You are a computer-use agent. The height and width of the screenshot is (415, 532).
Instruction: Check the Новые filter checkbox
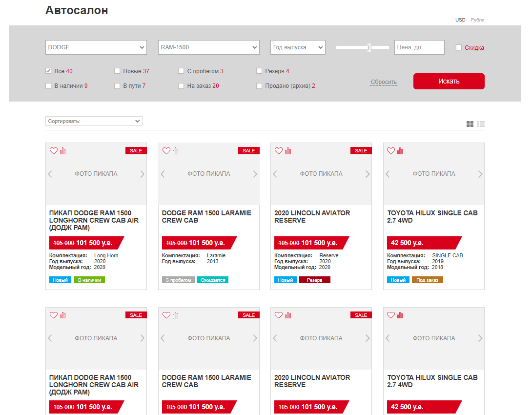pyautogui.click(x=117, y=71)
